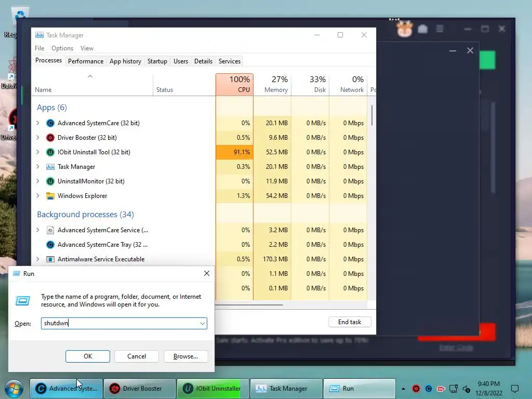Click the Run dialog computer icon
Image resolution: width=532 pixels, height=399 pixels.
tap(23, 301)
